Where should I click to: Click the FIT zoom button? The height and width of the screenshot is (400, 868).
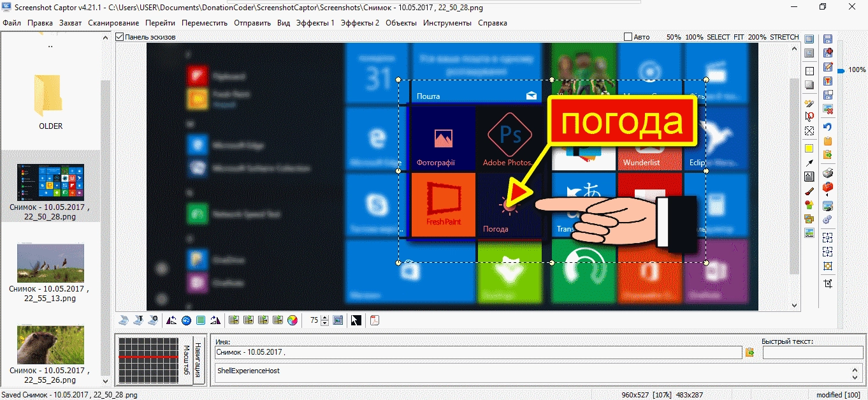click(739, 37)
